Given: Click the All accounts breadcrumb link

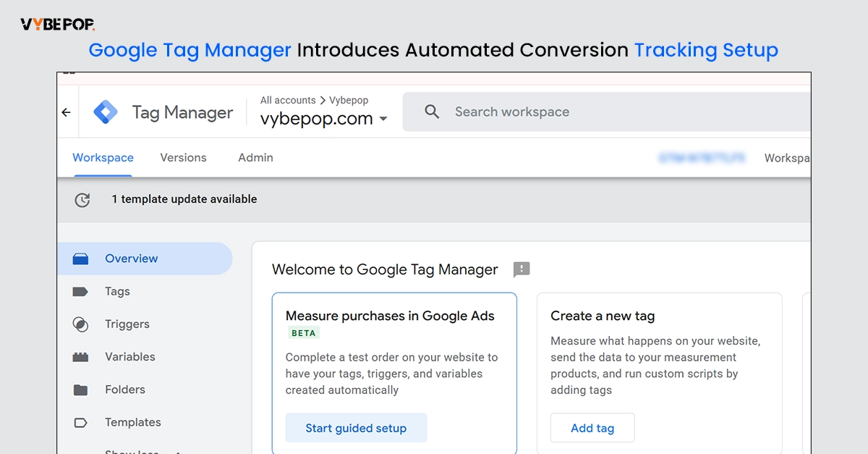Looking at the screenshot, I should [x=288, y=101].
